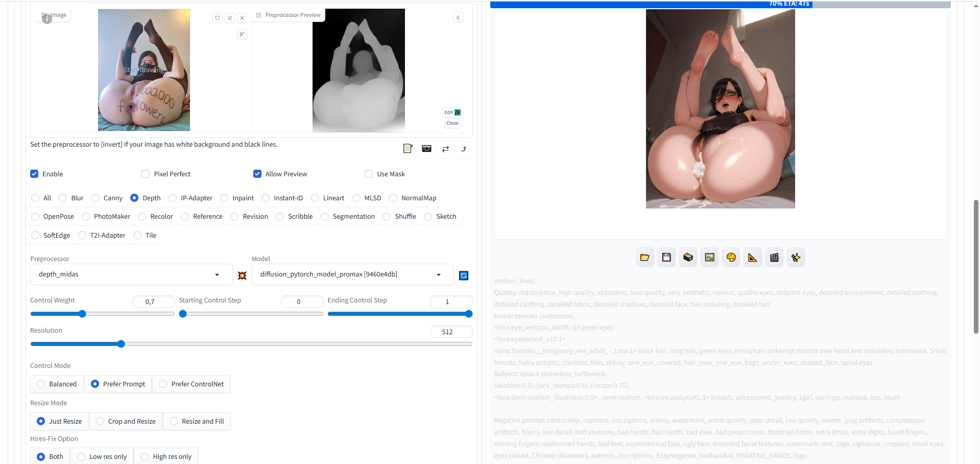The width and height of the screenshot is (980, 464).
Task: Uncheck the Enable checkbox
Action: [34, 174]
